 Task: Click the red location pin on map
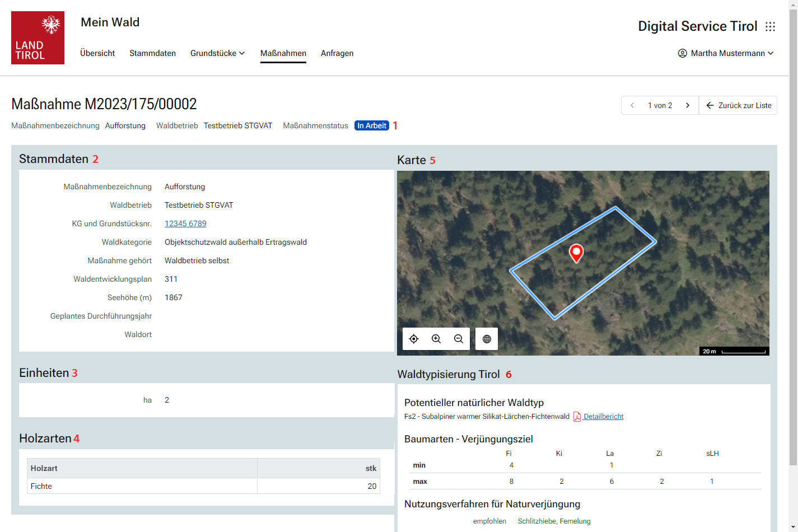coord(576,253)
